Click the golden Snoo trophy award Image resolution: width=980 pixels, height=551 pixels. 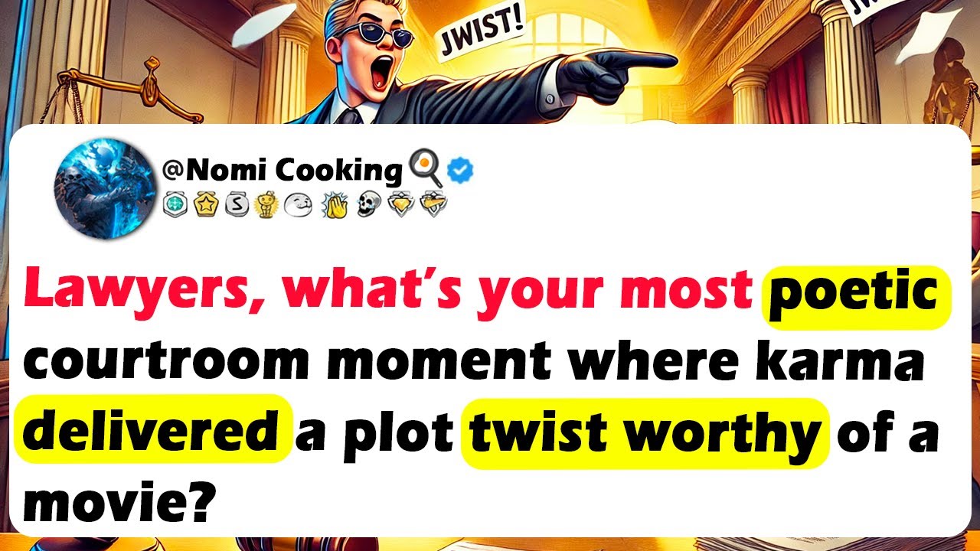[x=267, y=205]
